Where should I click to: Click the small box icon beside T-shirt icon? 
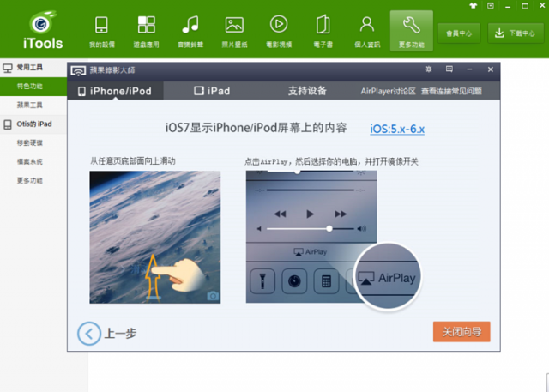(491, 6)
